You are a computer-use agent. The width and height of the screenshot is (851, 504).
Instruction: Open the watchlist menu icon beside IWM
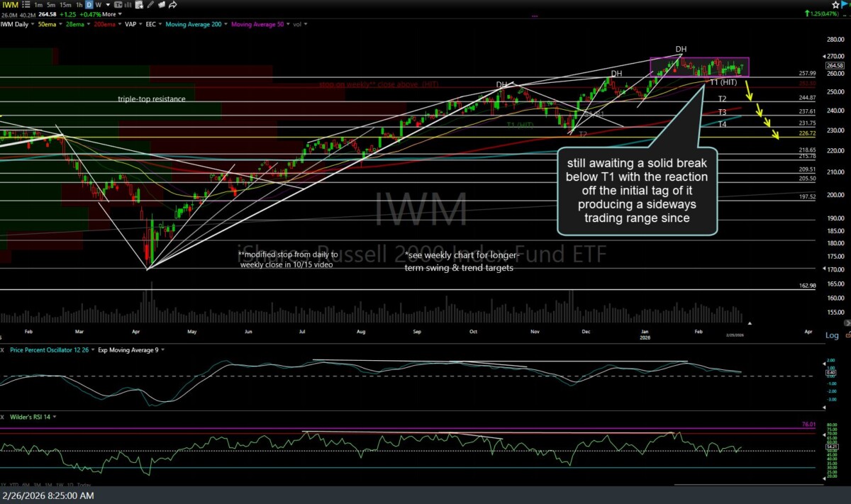click(x=26, y=4)
